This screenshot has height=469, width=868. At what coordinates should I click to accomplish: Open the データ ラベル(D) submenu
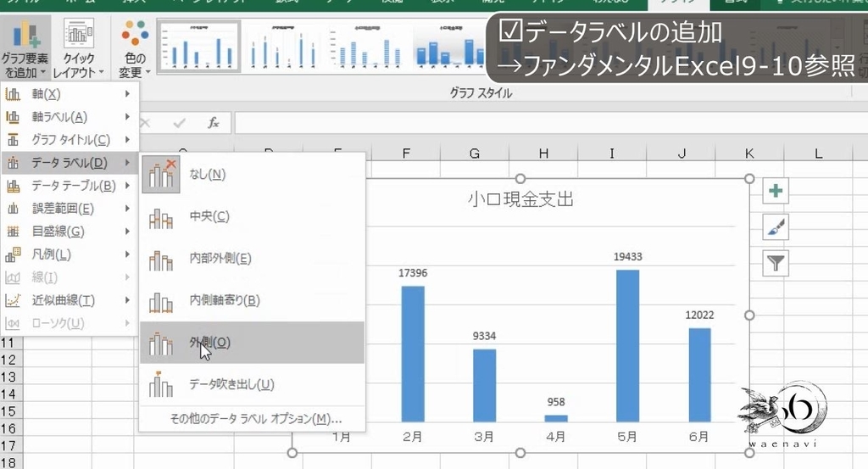pyautogui.click(x=70, y=163)
